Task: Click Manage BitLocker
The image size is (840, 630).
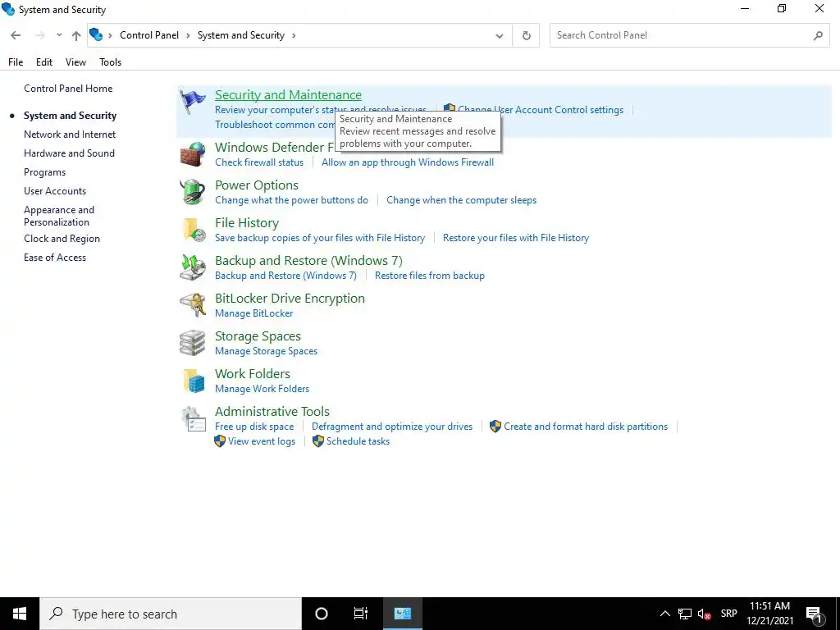Action: (x=254, y=313)
